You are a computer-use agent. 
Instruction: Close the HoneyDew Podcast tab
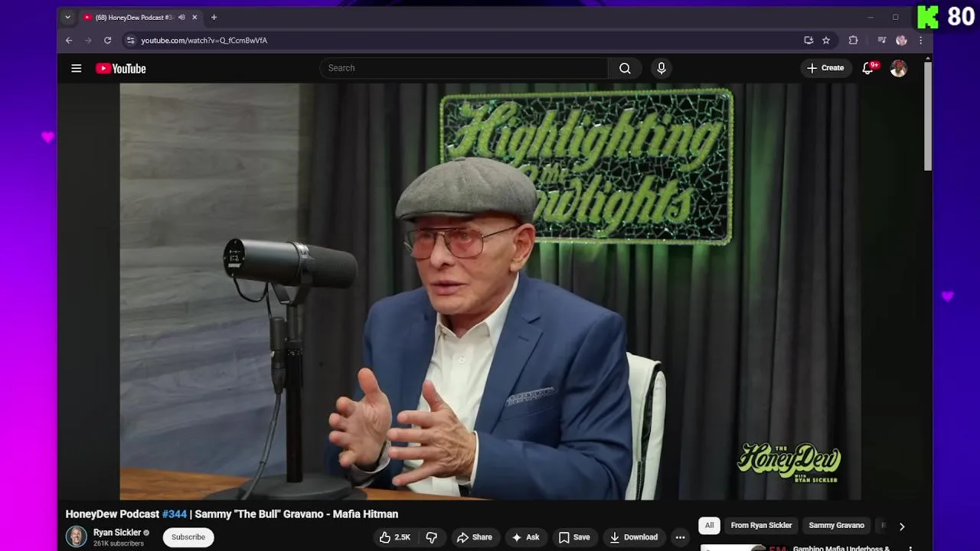tap(194, 17)
